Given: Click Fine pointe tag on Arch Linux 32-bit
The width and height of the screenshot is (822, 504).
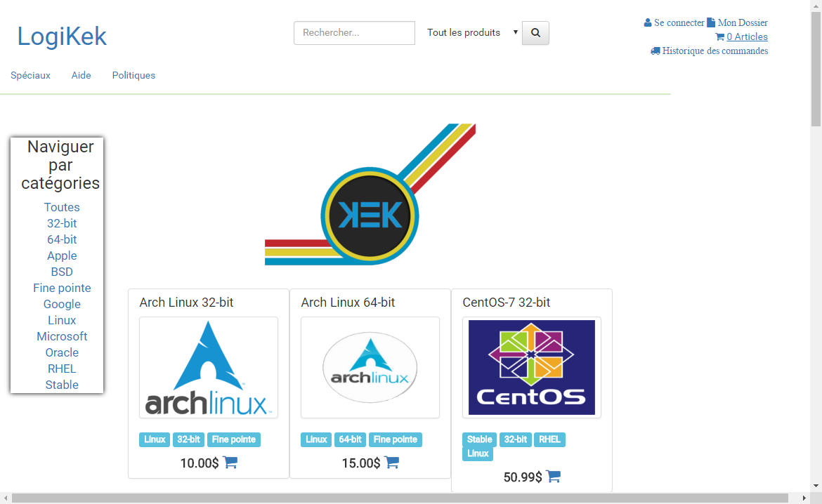Looking at the screenshot, I should point(234,439).
